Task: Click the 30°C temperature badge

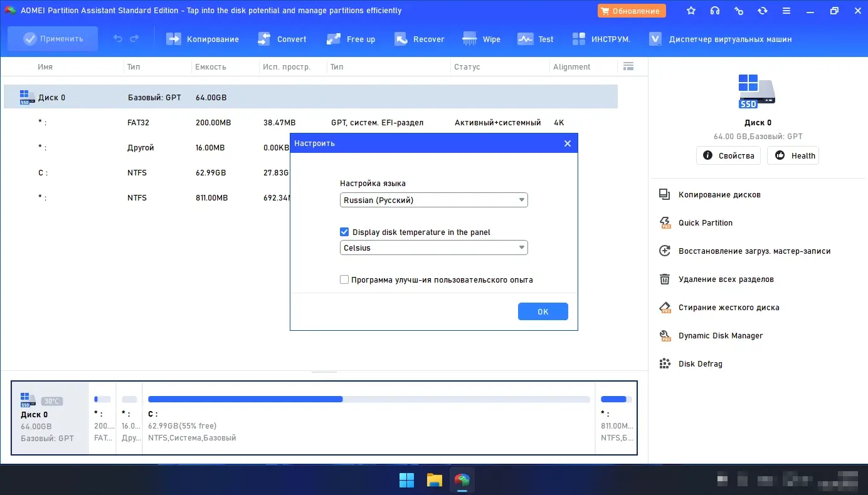Action: (x=52, y=401)
